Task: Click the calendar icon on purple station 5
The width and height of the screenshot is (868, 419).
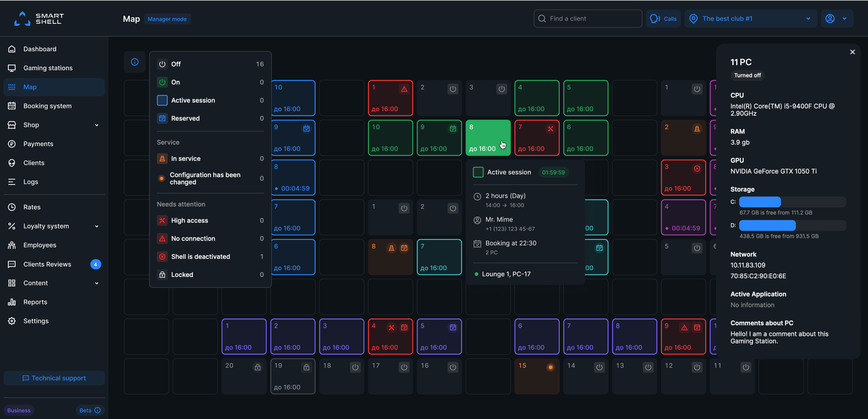Action: pyautogui.click(x=453, y=327)
